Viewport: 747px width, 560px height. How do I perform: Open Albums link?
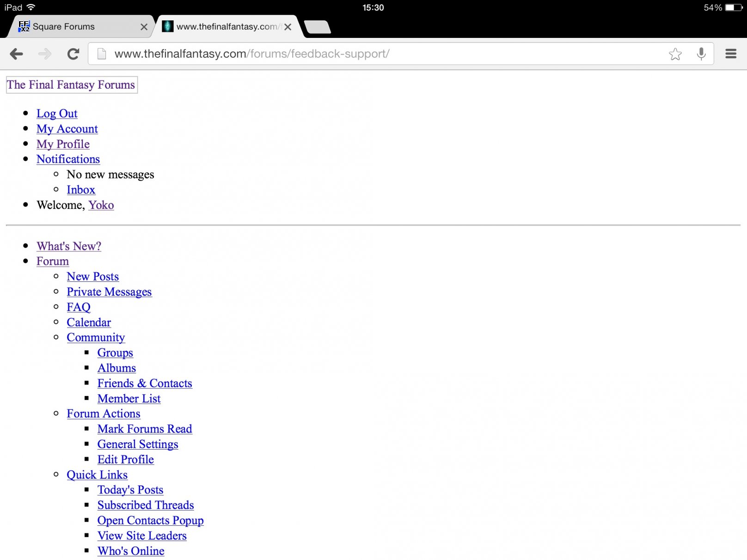click(x=116, y=368)
